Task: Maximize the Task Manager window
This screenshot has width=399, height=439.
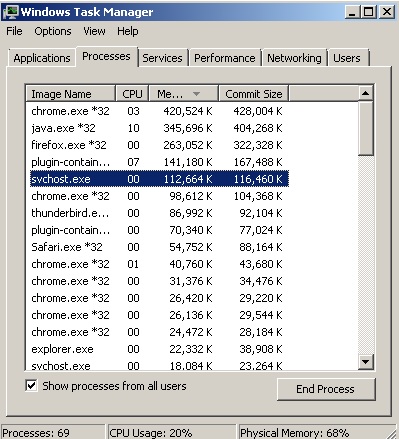Action: coord(369,12)
